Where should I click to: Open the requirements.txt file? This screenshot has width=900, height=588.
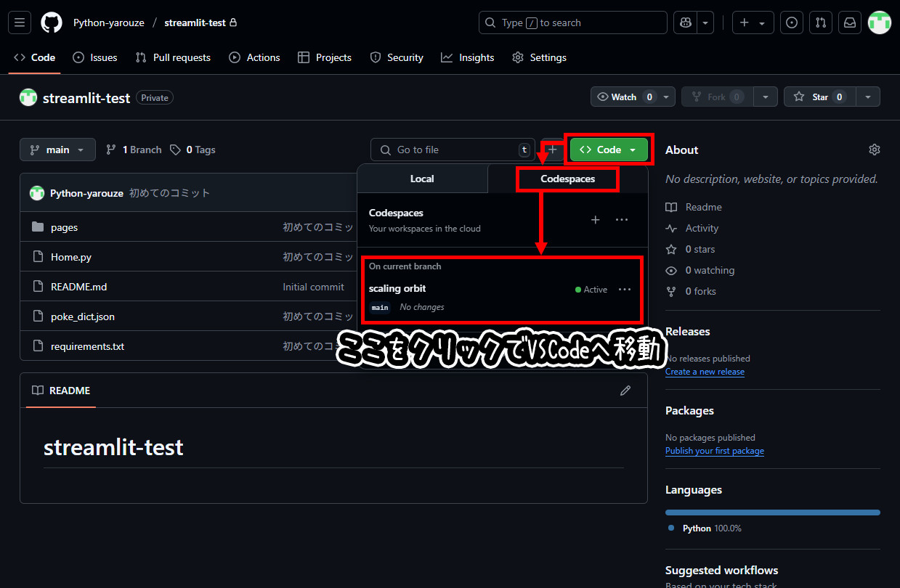(x=87, y=346)
